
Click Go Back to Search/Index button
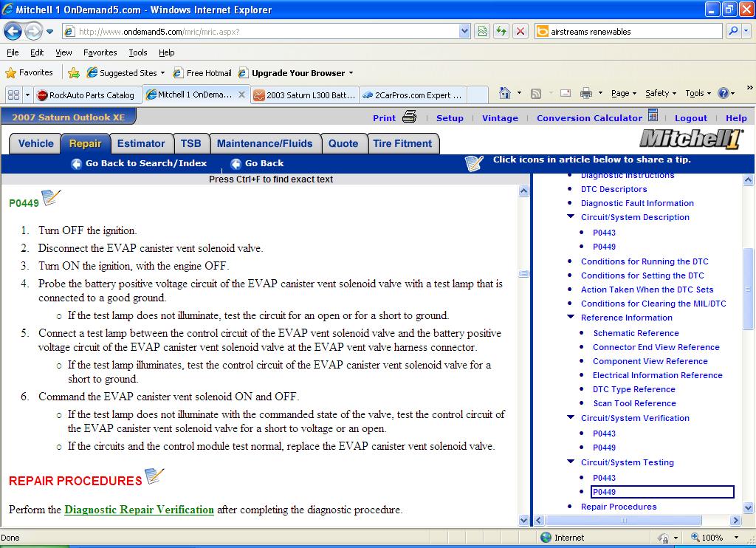click(139, 163)
